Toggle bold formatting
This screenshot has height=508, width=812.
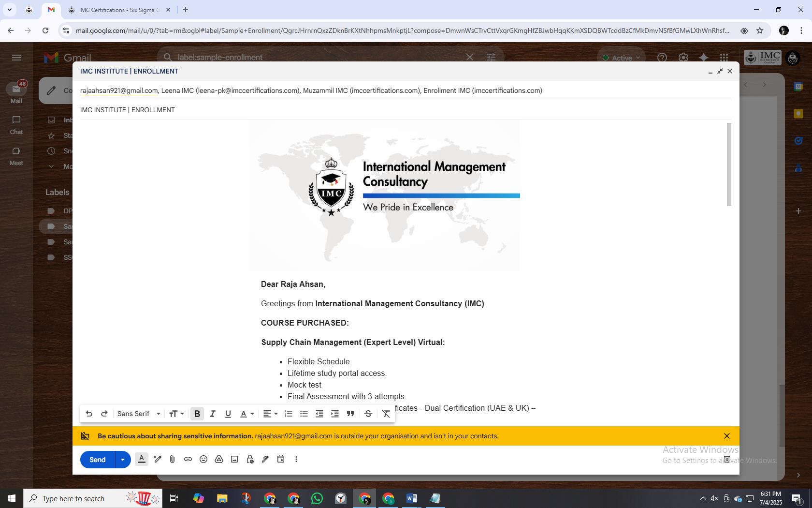click(197, 414)
